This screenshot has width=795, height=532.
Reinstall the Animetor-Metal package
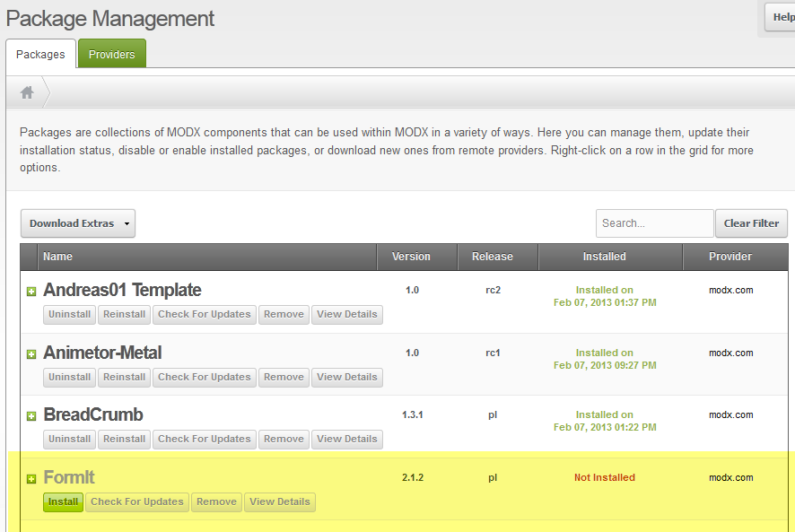pos(124,377)
